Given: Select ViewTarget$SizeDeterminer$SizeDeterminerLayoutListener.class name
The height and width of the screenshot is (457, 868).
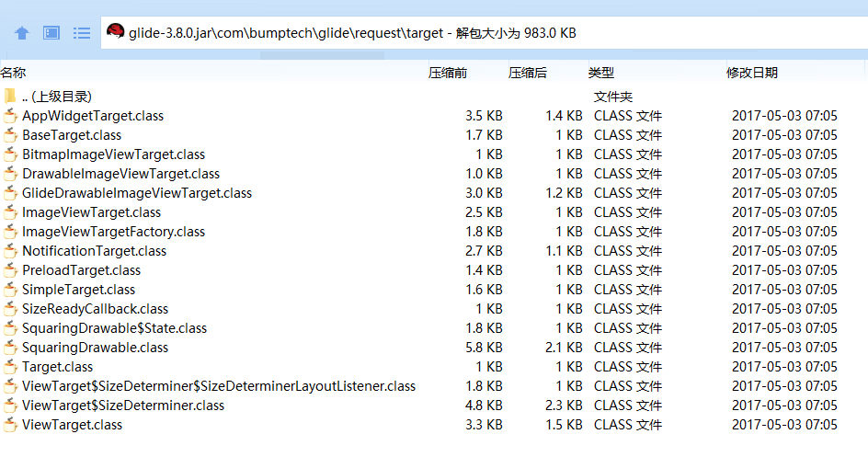Looking at the screenshot, I should [x=219, y=386].
